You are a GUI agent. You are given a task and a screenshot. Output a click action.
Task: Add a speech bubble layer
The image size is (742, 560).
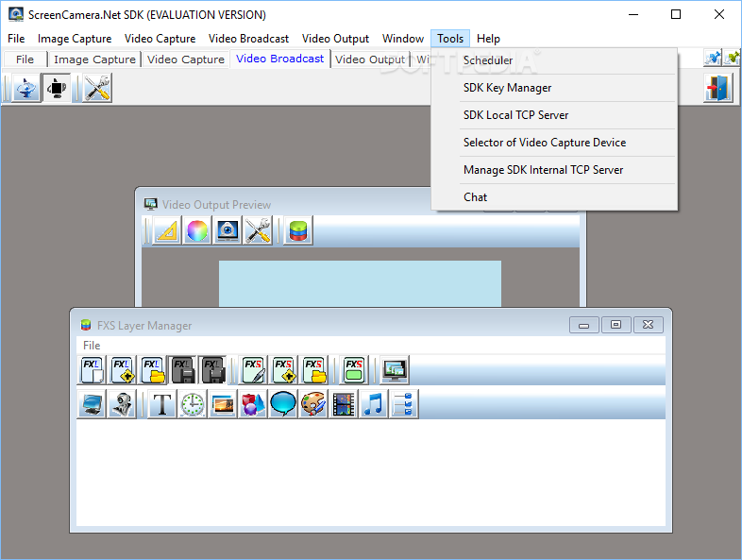click(x=283, y=404)
